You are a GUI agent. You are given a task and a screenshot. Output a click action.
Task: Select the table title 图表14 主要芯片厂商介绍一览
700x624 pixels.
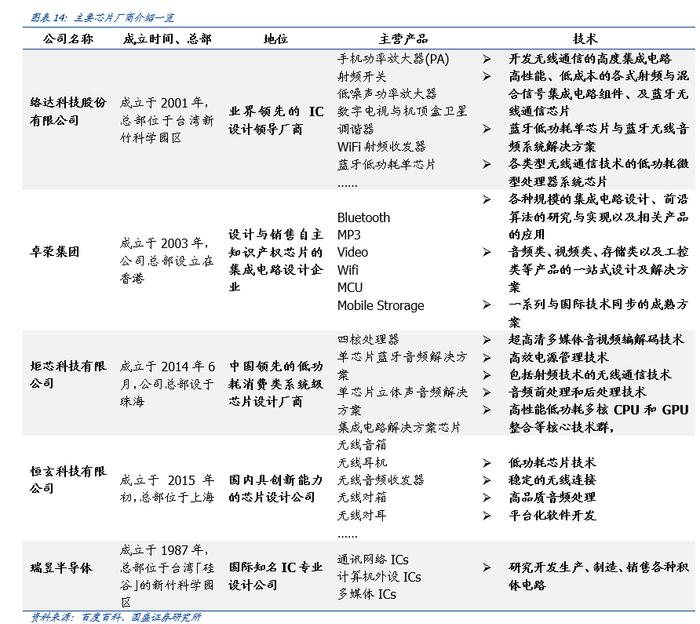102,17
